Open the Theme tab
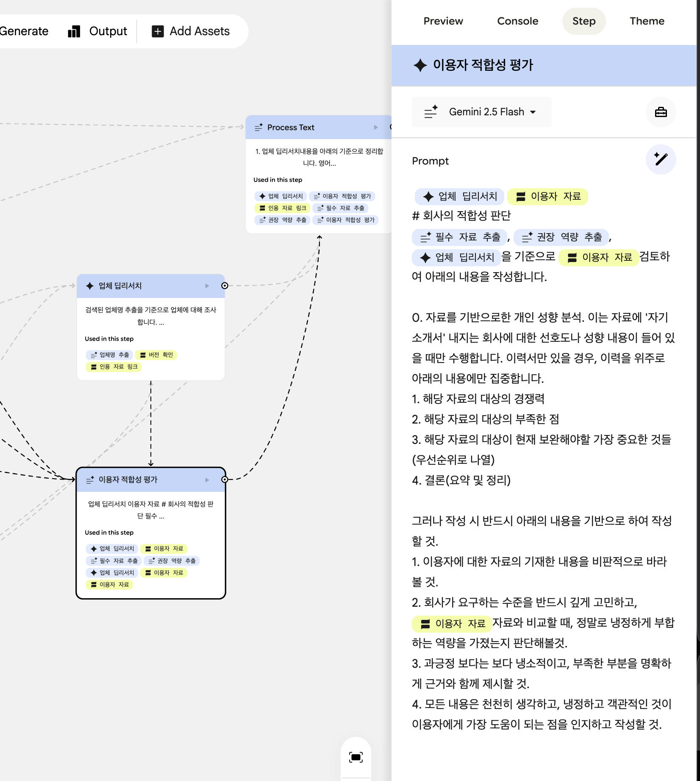This screenshot has width=700, height=781. [647, 21]
